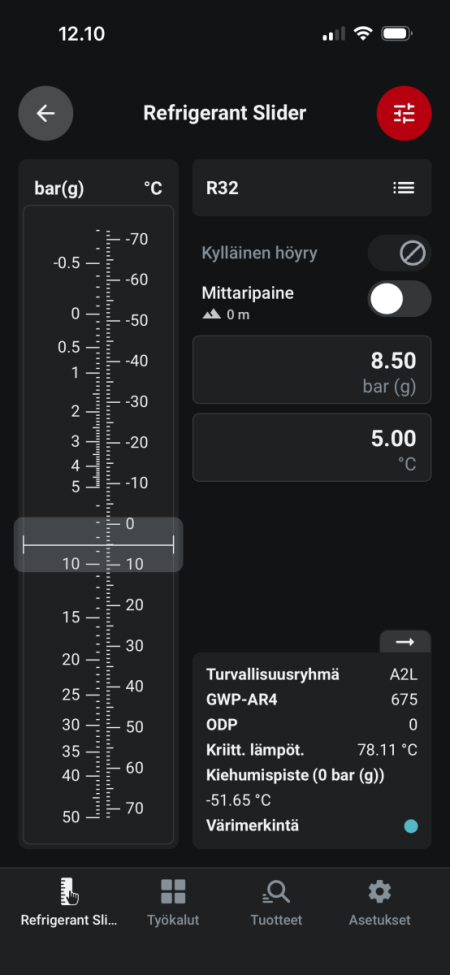
Task: Tap the mountain altitude icon by 0 m
Action: pos(212,315)
